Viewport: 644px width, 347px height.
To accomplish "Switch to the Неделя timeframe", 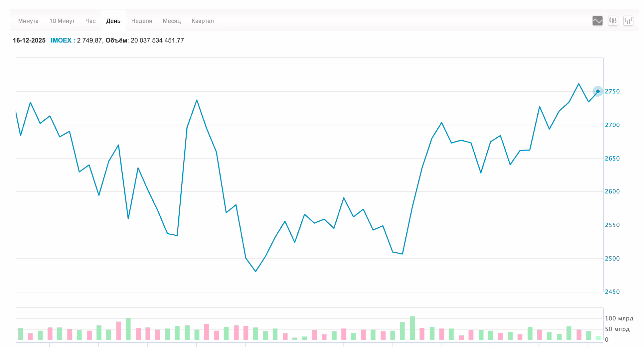I will [x=141, y=21].
